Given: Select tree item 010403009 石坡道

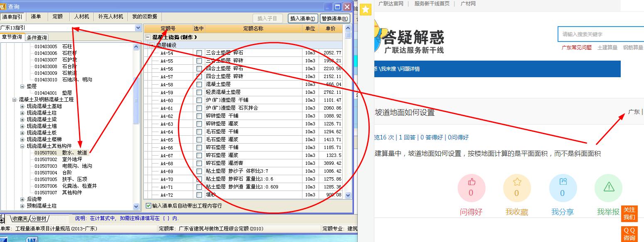Looking at the screenshot, I should tap(56, 73).
